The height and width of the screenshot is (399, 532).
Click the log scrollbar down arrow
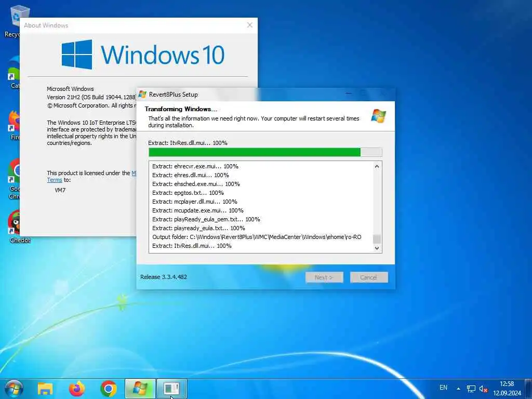[x=377, y=248]
